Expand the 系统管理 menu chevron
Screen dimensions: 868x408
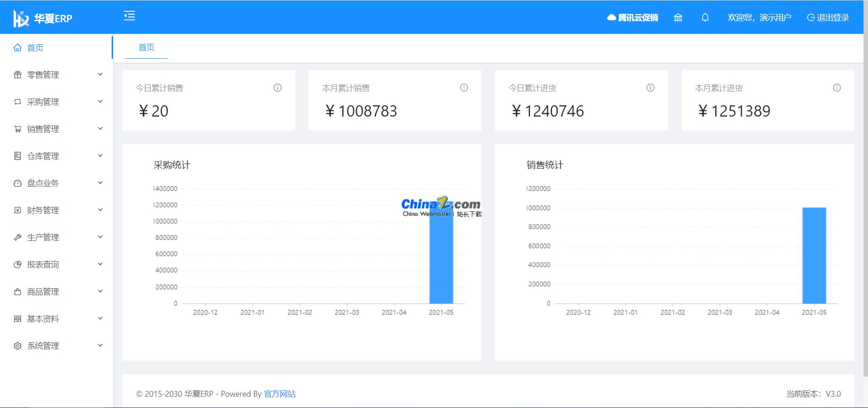point(100,345)
